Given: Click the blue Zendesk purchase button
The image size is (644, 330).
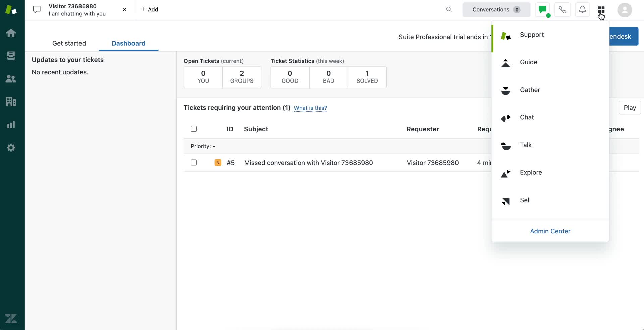Looking at the screenshot, I should [x=624, y=36].
